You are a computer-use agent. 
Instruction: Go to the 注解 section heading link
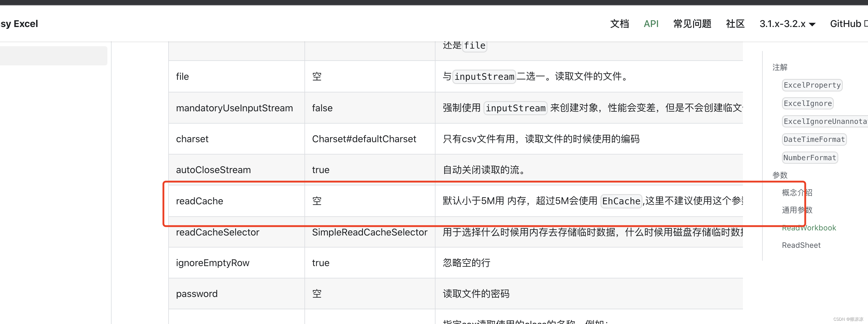click(780, 67)
